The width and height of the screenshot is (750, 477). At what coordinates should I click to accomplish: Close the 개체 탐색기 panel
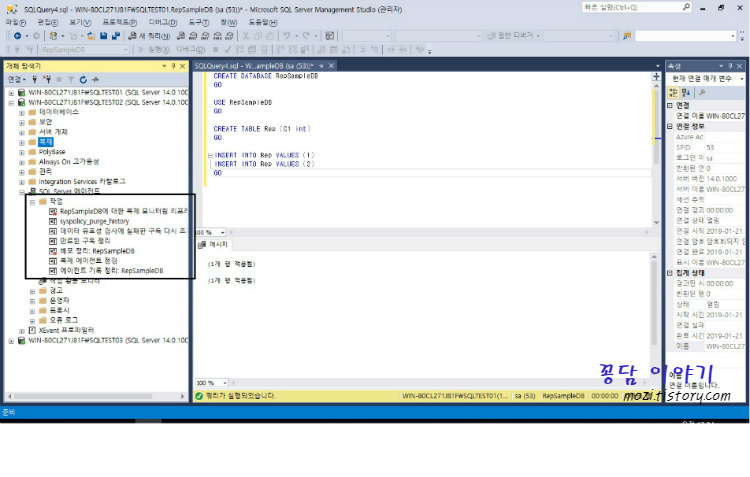click(182, 66)
